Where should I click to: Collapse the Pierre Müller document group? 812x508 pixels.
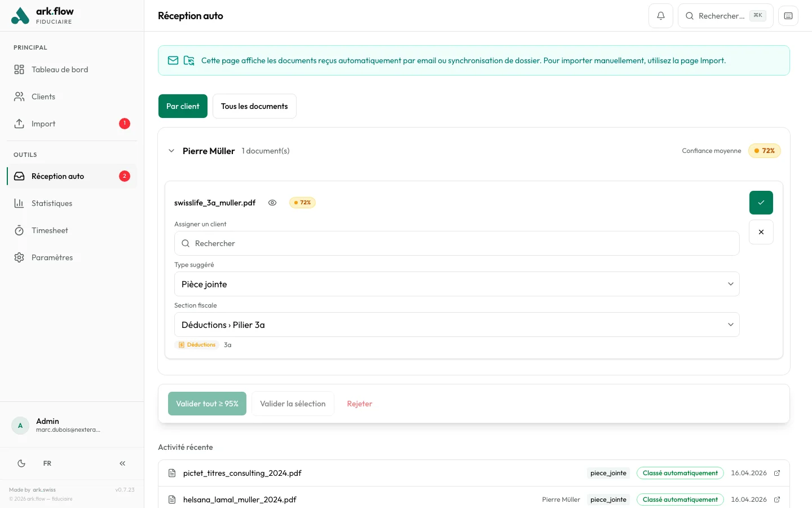171,151
